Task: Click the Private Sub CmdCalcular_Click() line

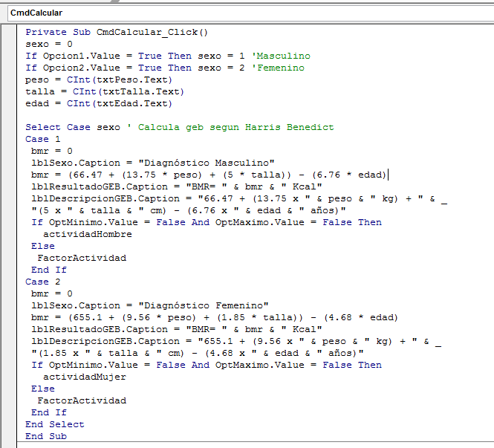Action: click(117, 32)
